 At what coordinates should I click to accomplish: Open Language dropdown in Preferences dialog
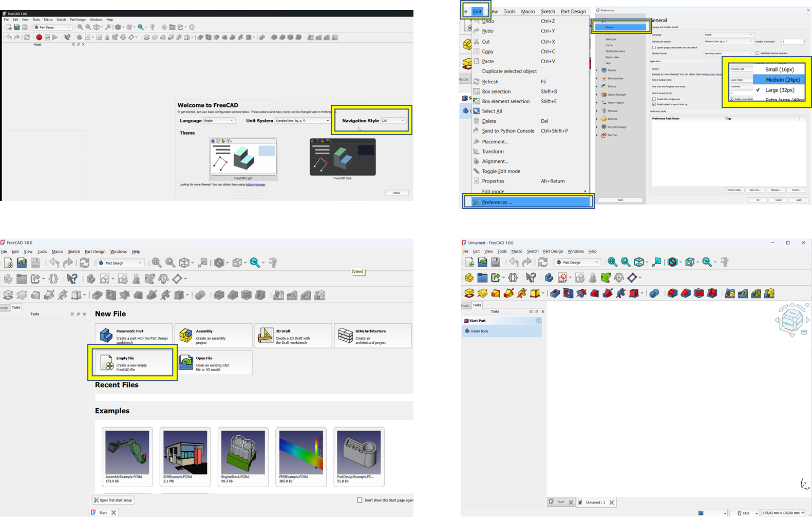pos(728,35)
